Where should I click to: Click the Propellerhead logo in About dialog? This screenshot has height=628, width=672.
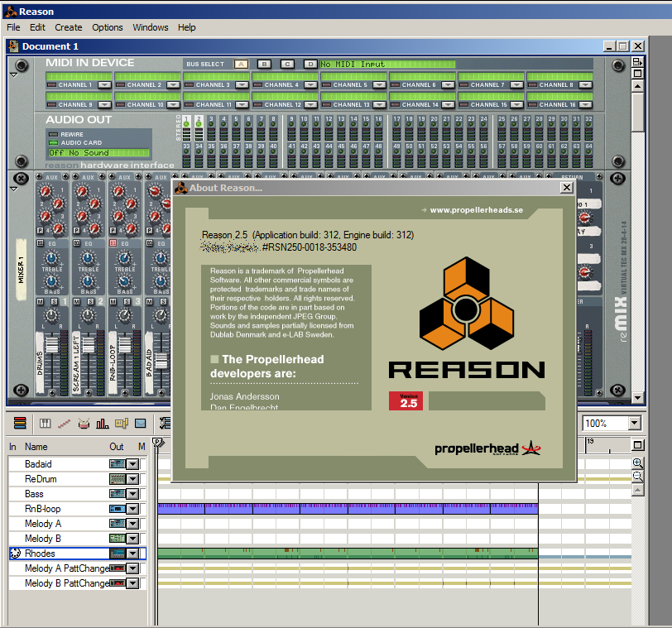[x=487, y=448]
